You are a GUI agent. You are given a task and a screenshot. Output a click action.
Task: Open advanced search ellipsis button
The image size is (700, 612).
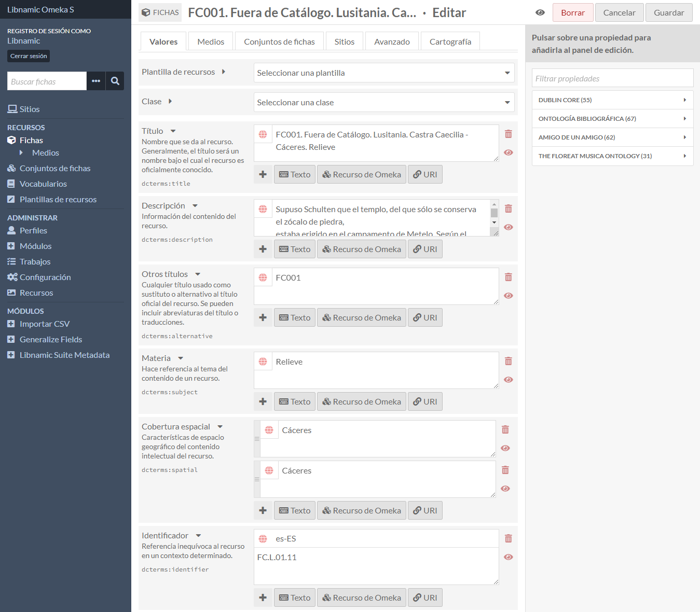click(x=96, y=81)
